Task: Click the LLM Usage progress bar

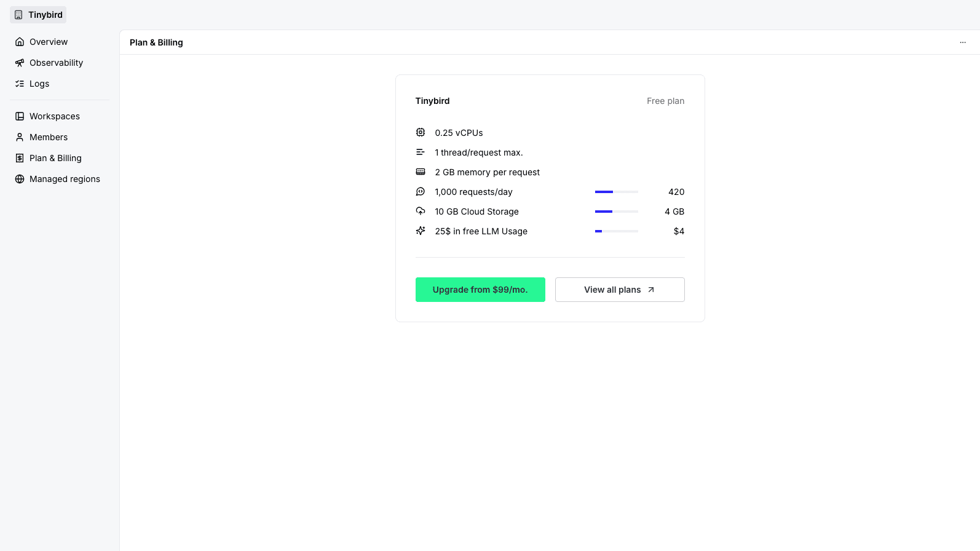Action: 617,231
